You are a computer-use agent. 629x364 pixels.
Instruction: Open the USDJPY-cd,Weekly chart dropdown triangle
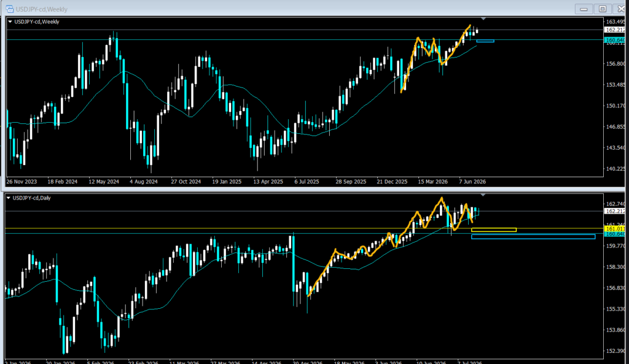pos(10,21)
